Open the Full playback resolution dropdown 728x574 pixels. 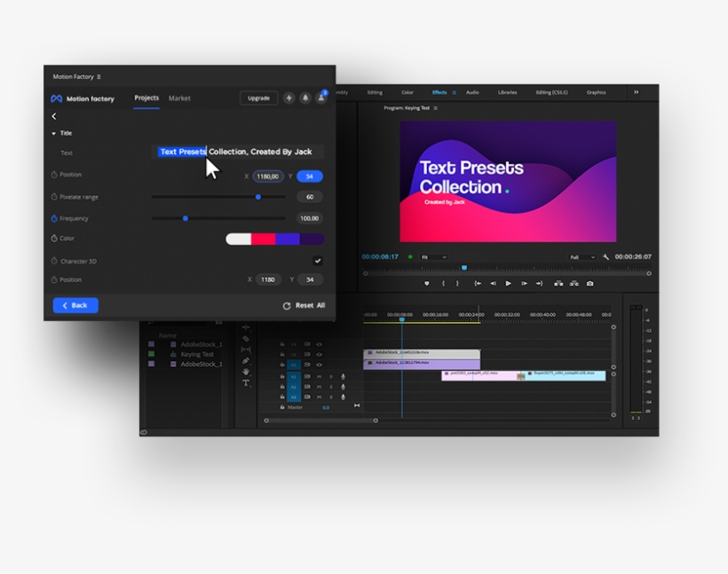coord(582,257)
